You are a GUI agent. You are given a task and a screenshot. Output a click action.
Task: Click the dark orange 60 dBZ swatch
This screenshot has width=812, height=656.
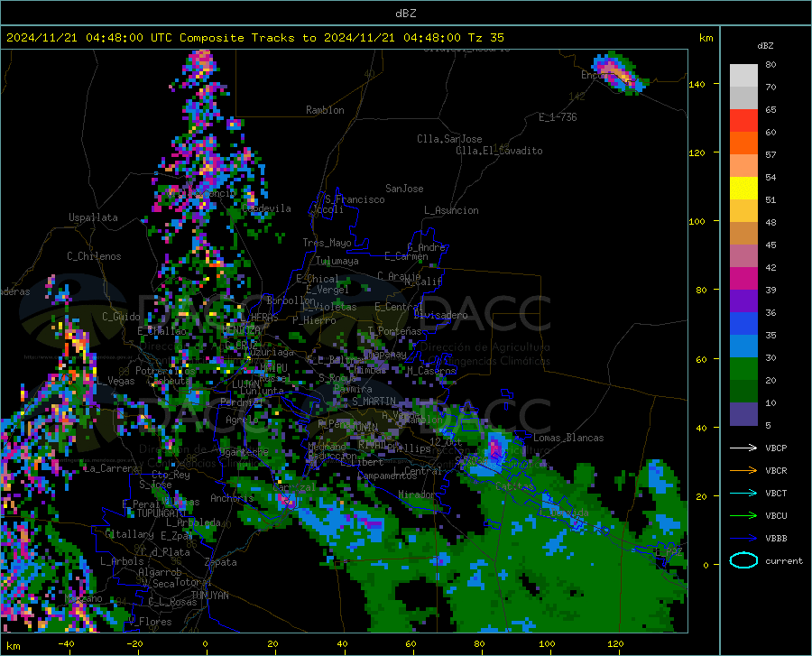coord(743,143)
